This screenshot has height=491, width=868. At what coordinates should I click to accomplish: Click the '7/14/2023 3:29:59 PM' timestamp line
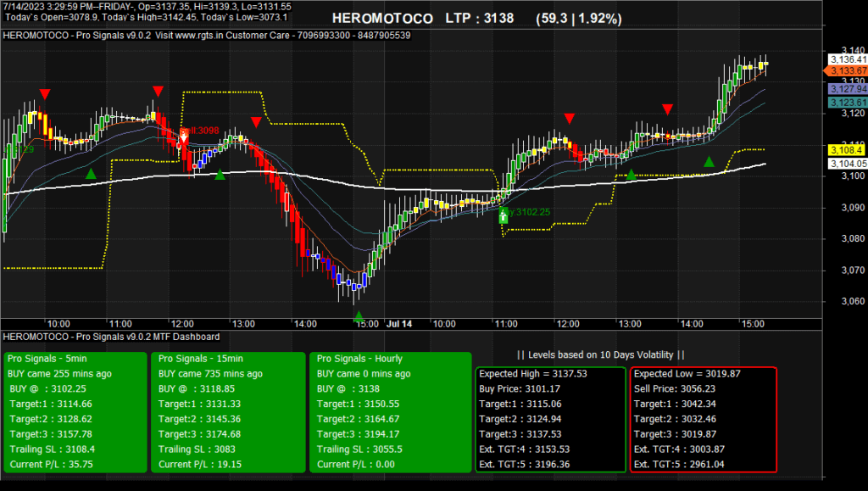point(147,7)
